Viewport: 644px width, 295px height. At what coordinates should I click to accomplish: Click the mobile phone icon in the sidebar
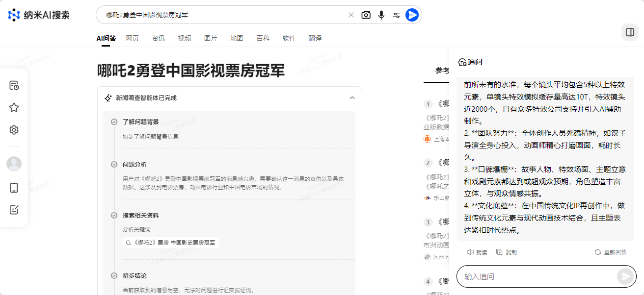click(x=14, y=187)
